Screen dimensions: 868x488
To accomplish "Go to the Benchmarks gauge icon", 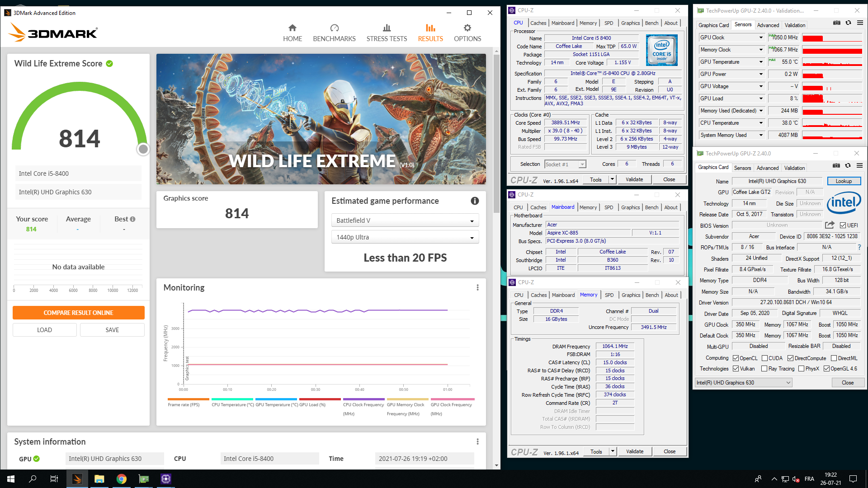I will coord(335,28).
